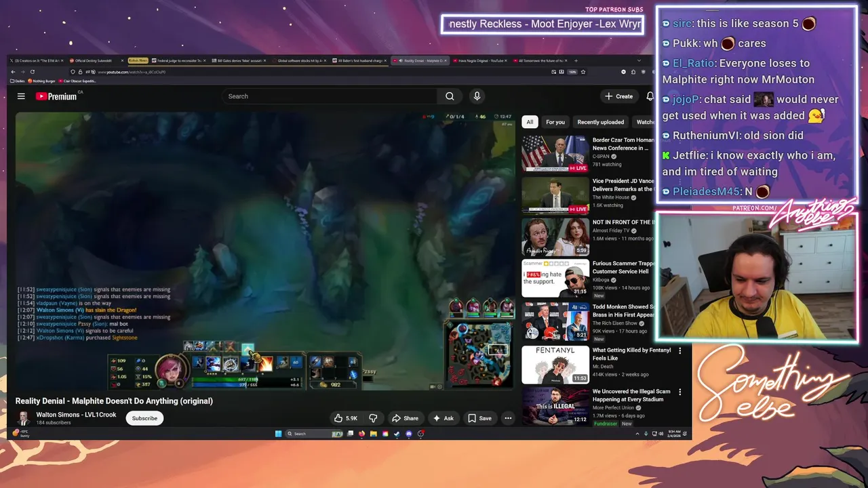The image size is (868, 488).
Task: Switch to Global software stocks browser tab
Action: pyautogui.click(x=300, y=60)
